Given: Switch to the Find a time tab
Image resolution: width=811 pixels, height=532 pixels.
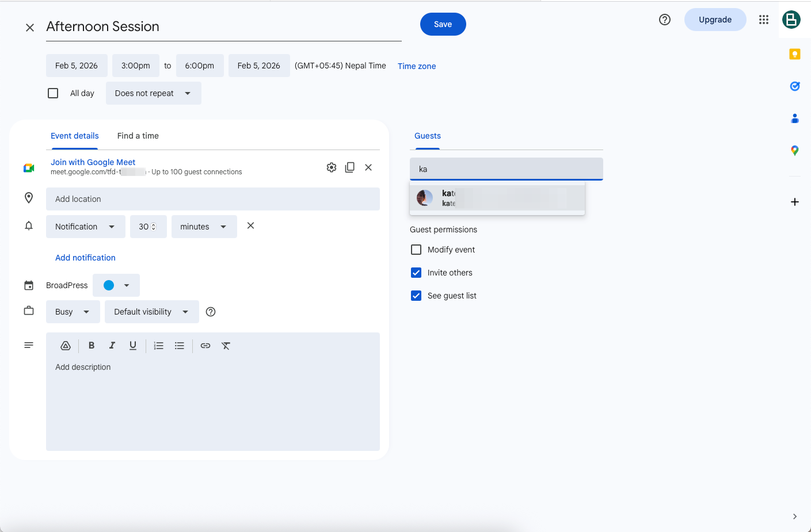Looking at the screenshot, I should click(138, 136).
